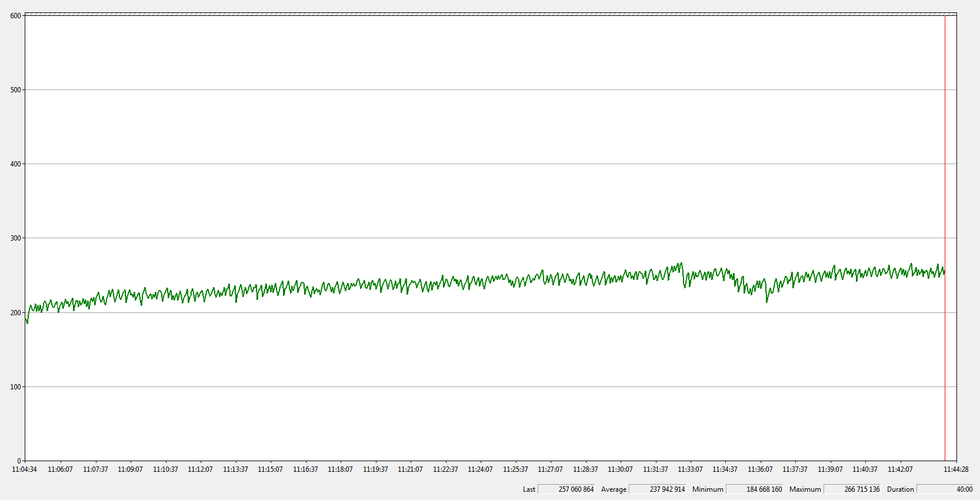Click the 11:39:07 time axis label
This screenshot has width=980, height=500.
[x=830, y=469]
